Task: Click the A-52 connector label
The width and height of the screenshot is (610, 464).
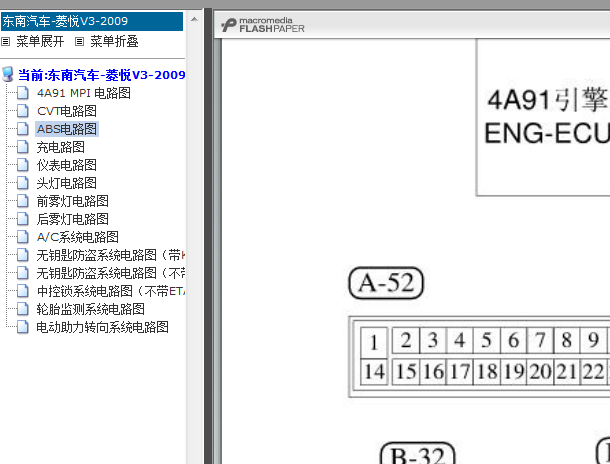Action: [386, 283]
